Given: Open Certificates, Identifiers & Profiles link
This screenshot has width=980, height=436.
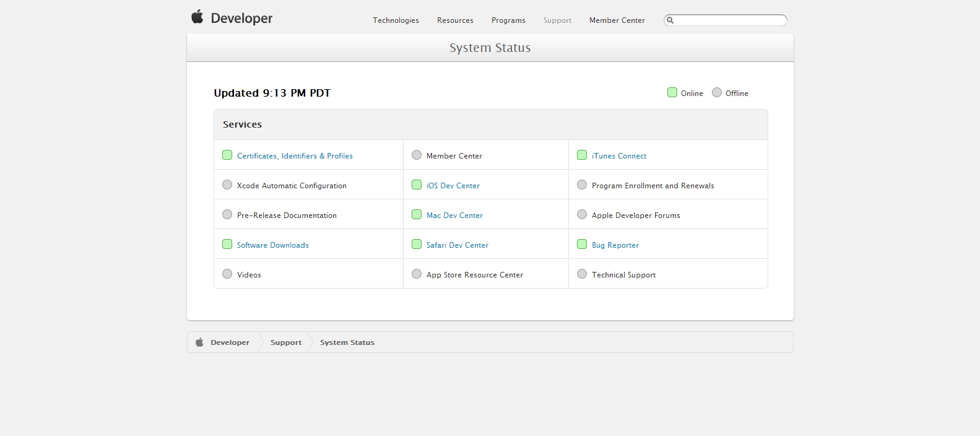Looking at the screenshot, I should (295, 156).
